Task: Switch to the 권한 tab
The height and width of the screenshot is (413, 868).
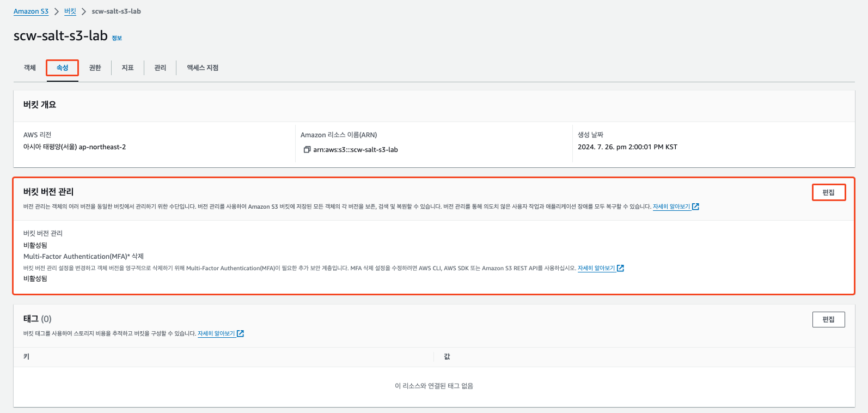Action: (x=95, y=68)
